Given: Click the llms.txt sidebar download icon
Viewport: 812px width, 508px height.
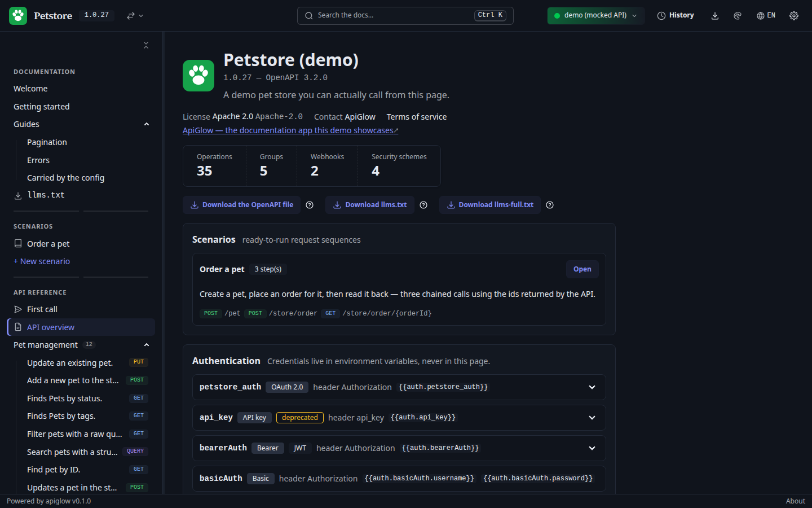Looking at the screenshot, I should pyautogui.click(x=18, y=195).
